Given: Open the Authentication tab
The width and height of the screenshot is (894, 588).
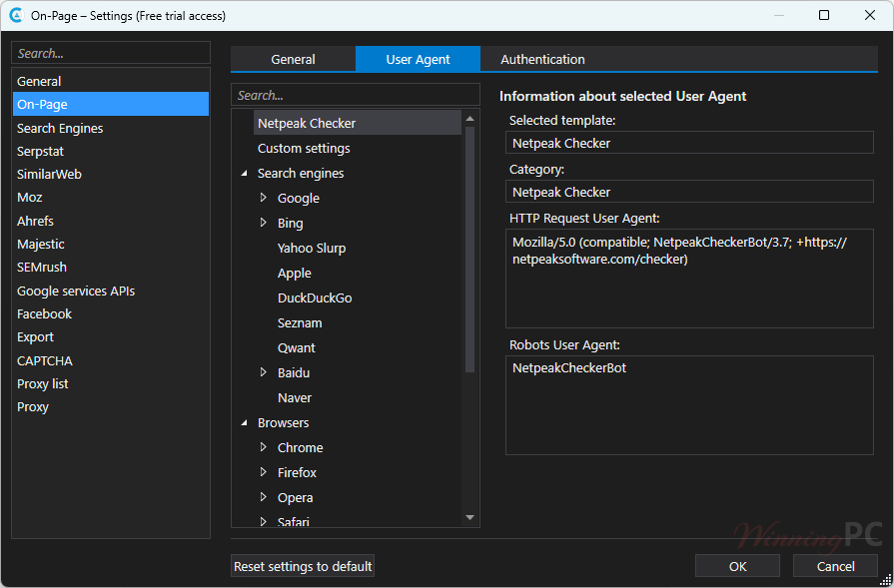Looking at the screenshot, I should (x=542, y=59).
